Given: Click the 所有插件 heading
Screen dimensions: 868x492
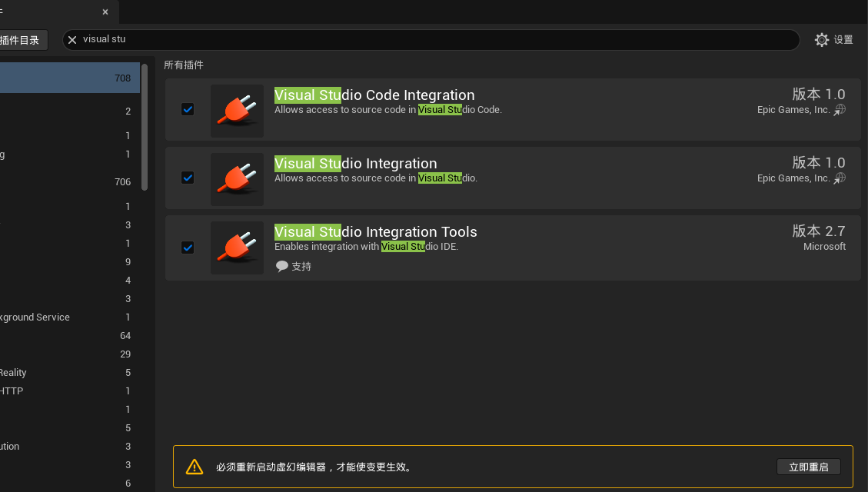Looking at the screenshot, I should (x=184, y=65).
